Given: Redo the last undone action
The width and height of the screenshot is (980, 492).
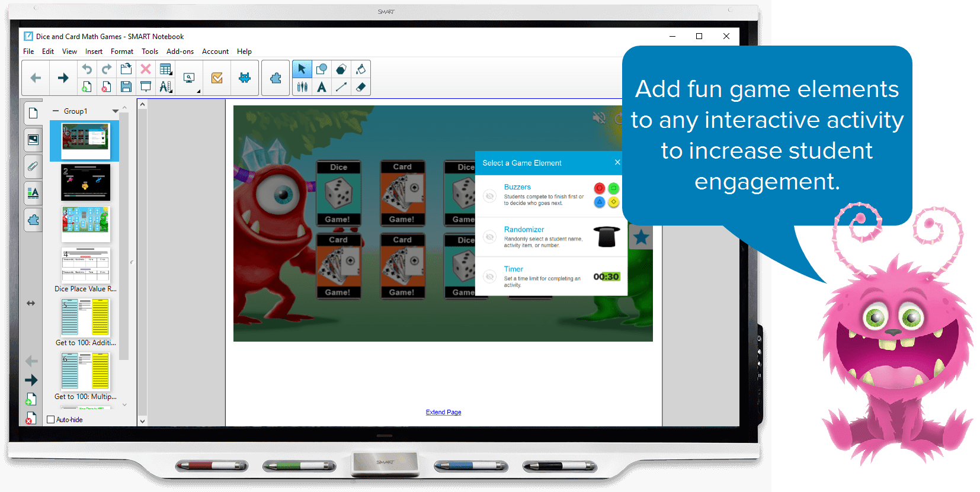Looking at the screenshot, I should [x=106, y=69].
